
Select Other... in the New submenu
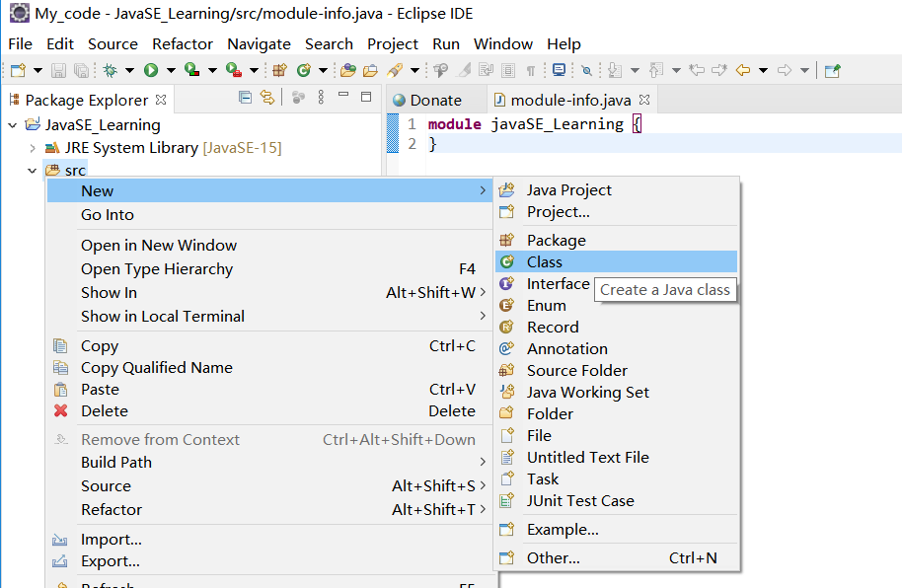616,558
